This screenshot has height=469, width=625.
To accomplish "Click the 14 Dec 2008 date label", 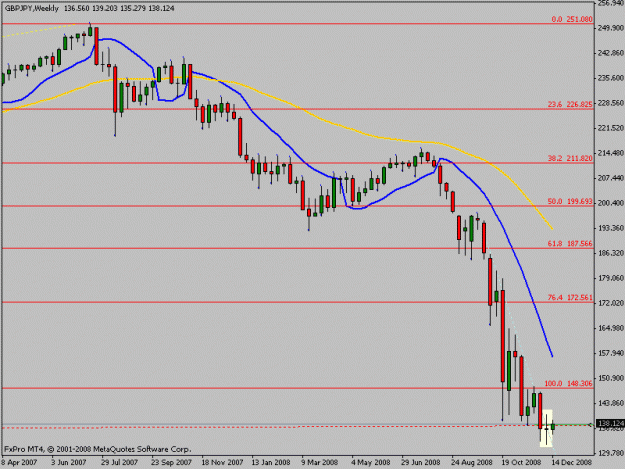I will [572, 463].
